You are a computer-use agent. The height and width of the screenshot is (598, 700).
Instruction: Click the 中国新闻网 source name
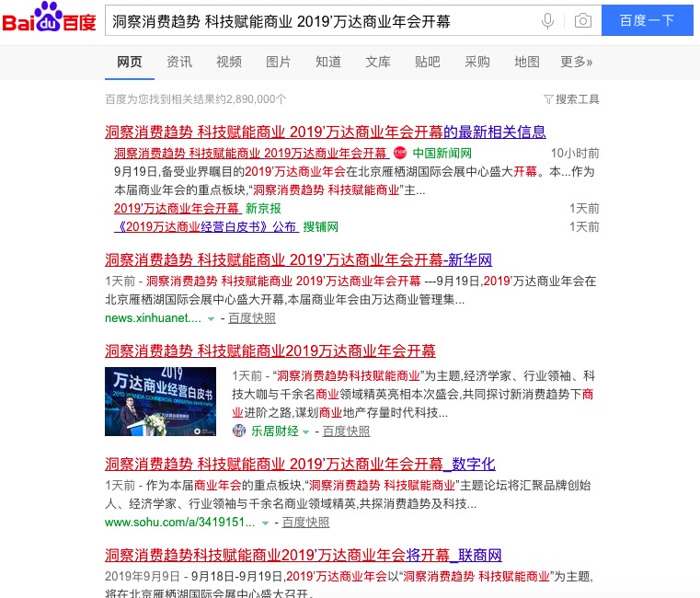(x=442, y=154)
